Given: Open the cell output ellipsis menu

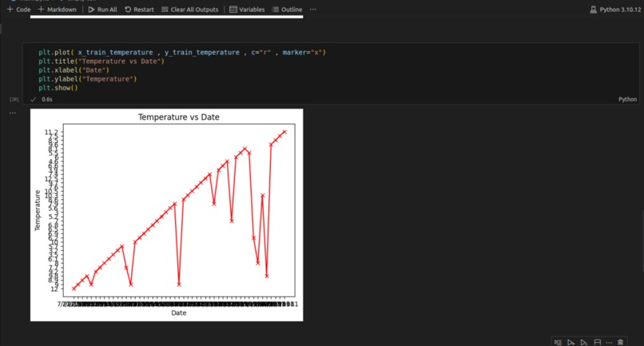Looking at the screenshot, I should [12, 113].
